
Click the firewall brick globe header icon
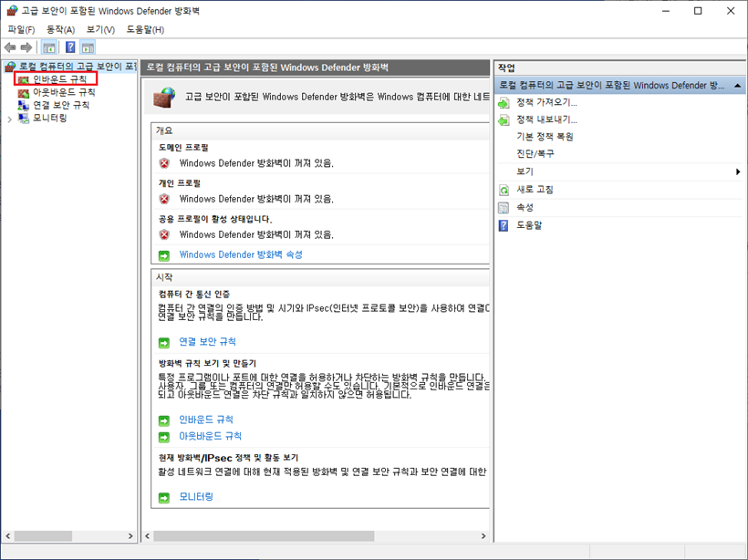click(x=164, y=98)
